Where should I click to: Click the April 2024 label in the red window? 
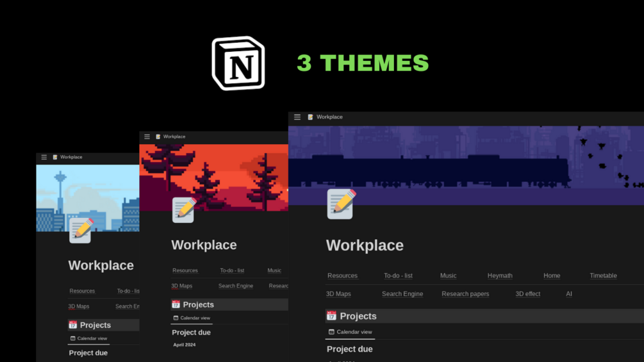coord(185,345)
